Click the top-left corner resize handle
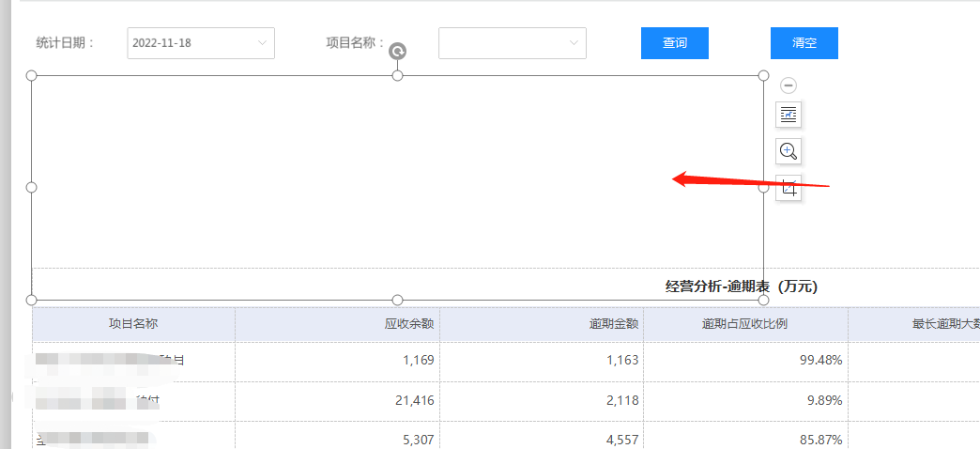This screenshot has height=449, width=980. [31, 75]
